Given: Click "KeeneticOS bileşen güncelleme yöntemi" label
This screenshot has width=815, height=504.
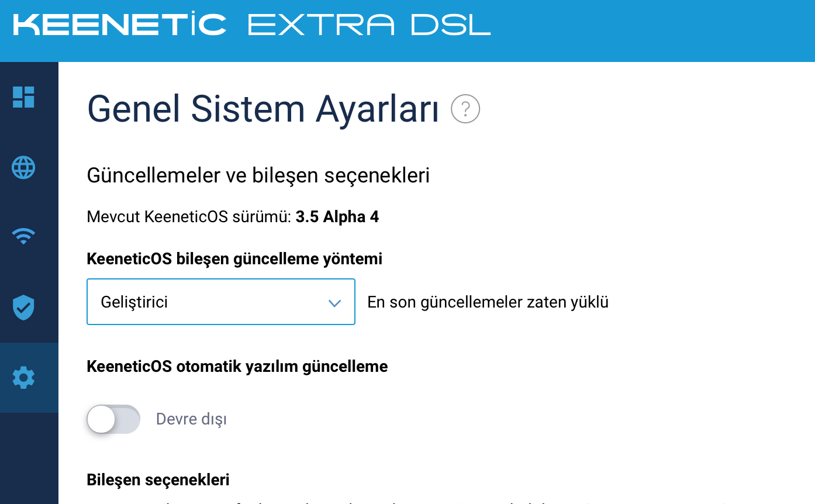Looking at the screenshot, I should pyautogui.click(x=234, y=259).
